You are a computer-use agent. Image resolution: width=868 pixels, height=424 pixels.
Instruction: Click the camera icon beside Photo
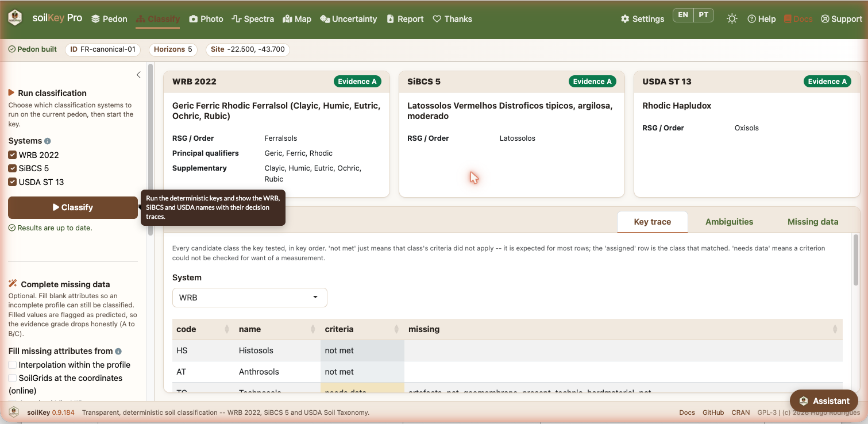point(194,19)
